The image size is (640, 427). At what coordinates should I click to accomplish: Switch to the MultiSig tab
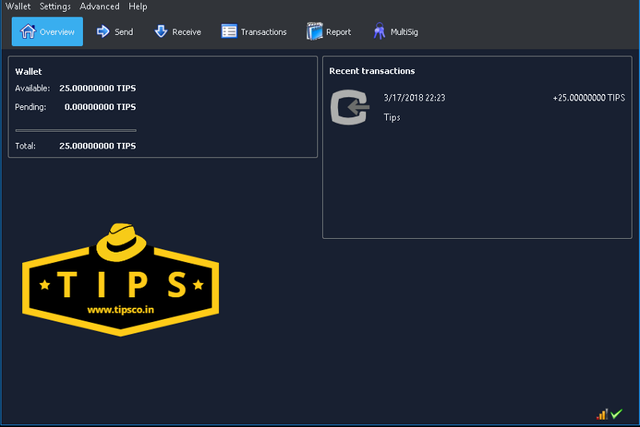396,31
